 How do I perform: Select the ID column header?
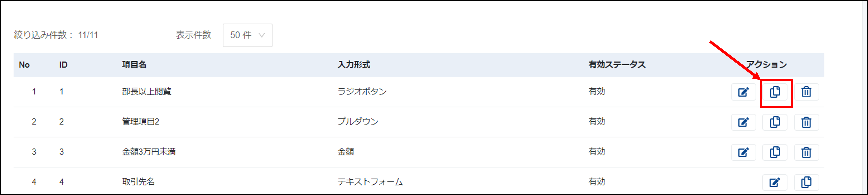[x=63, y=65]
